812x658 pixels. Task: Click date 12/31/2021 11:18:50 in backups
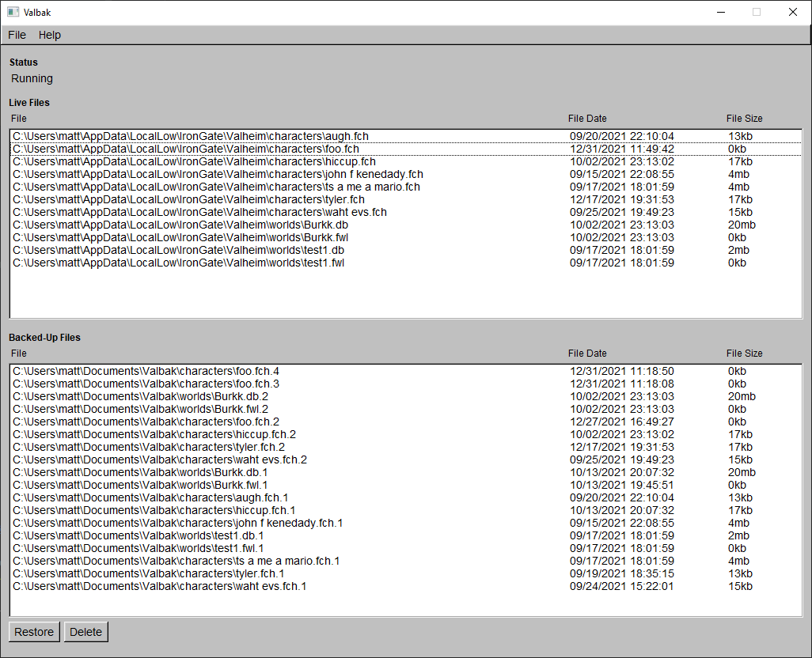coord(622,371)
